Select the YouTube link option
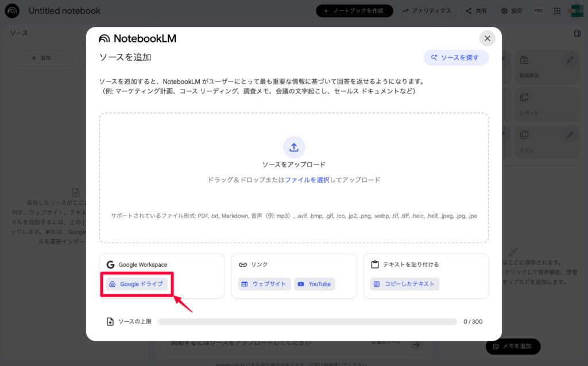Image resolution: width=588 pixels, height=366 pixels. point(314,283)
